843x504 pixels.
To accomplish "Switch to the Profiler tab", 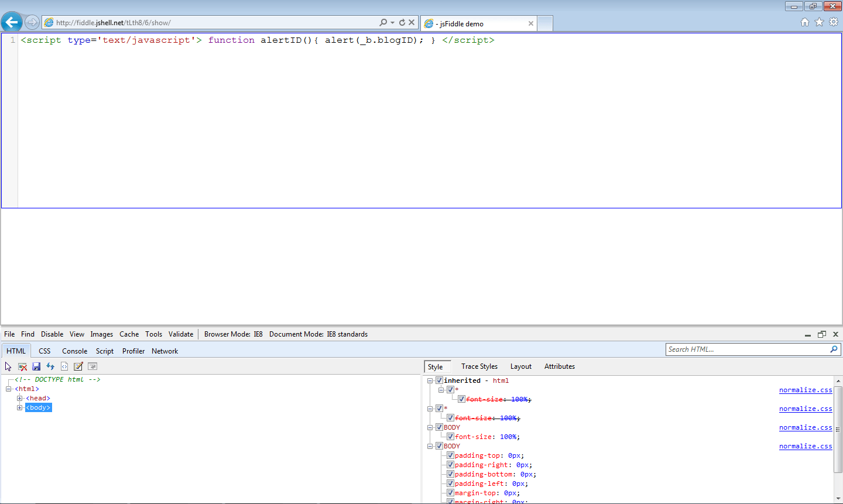I will [x=133, y=351].
